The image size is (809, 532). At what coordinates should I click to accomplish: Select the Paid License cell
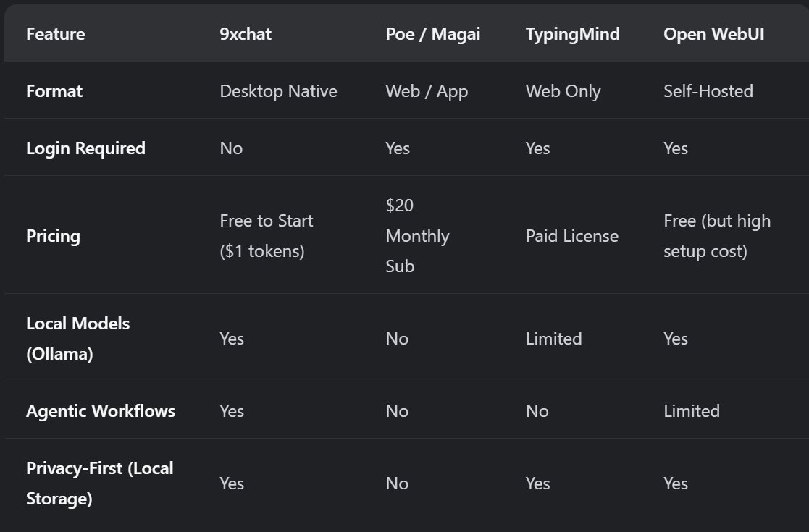[571, 236]
